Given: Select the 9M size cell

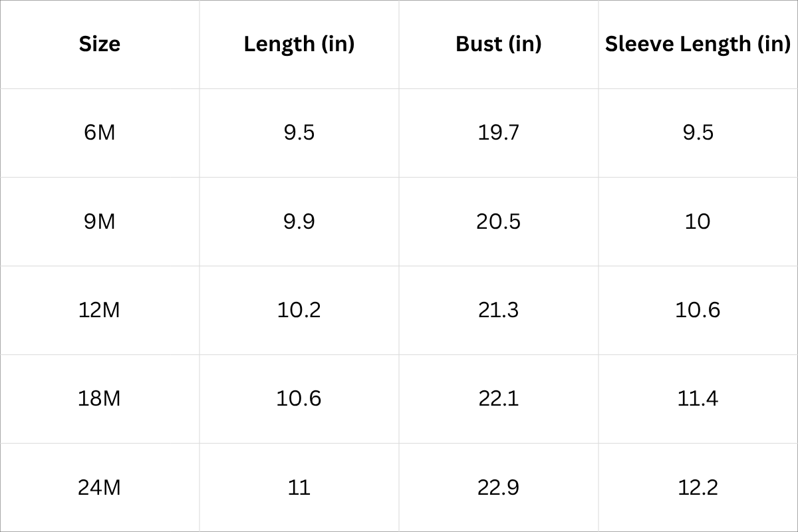Looking at the screenshot, I should tap(100, 221).
